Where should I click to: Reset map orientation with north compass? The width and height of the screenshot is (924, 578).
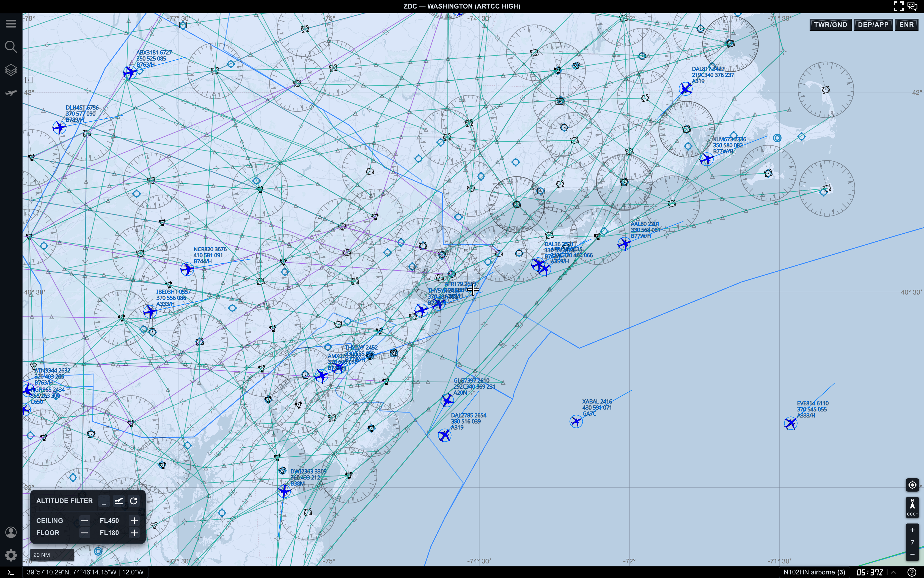[x=912, y=508]
